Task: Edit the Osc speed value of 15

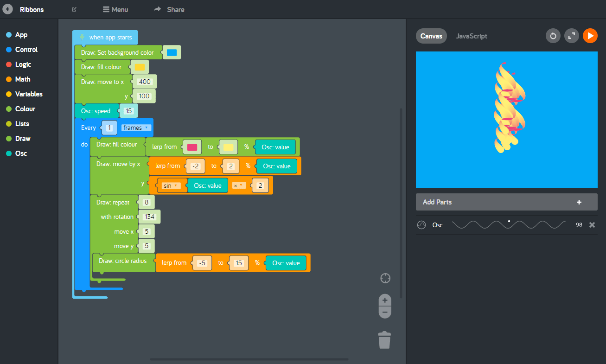Action: (128, 110)
